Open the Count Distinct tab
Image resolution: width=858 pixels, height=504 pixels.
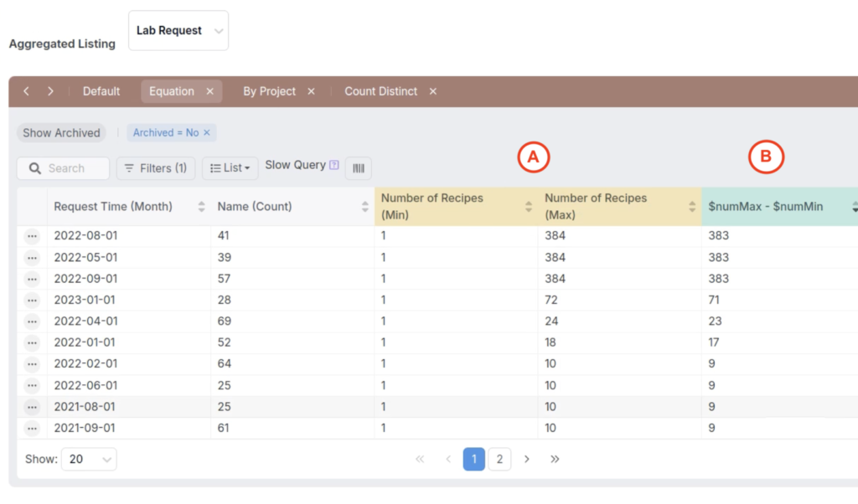[x=381, y=91]
